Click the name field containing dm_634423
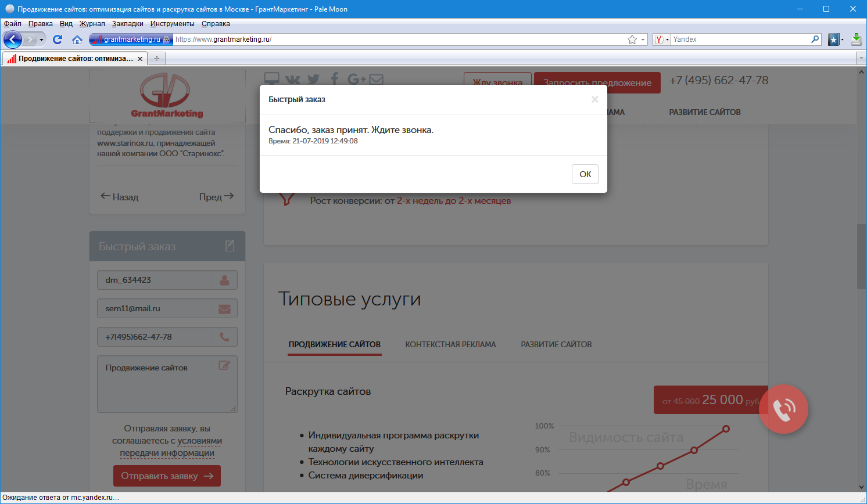 (x=167, y=280)
